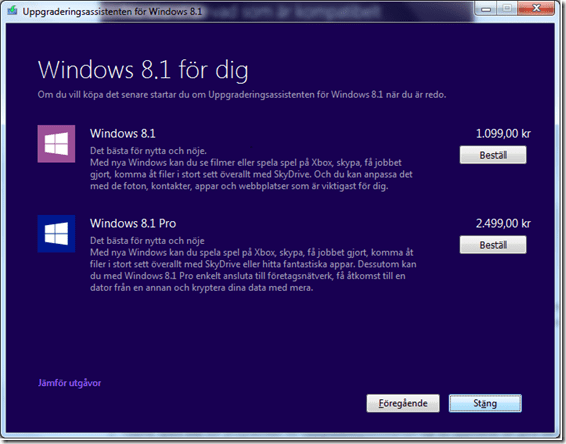
Task: Click the 2.499,00 kr price
Action: pos(503,223)
